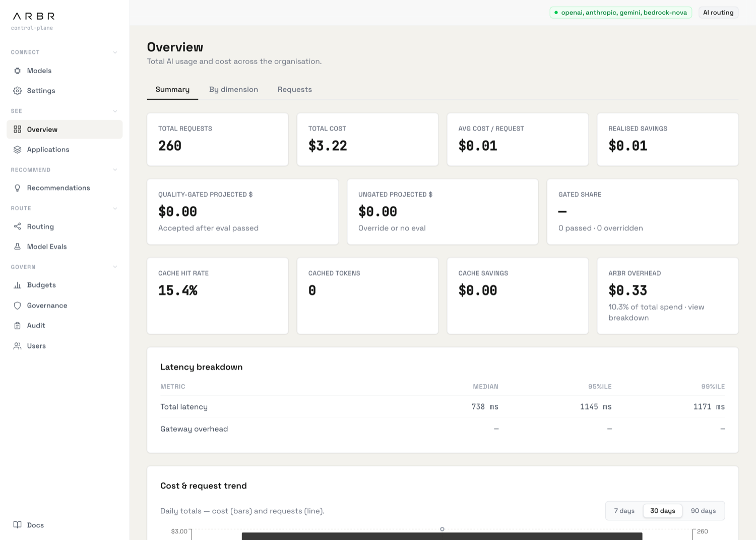Click the Overview grid icon
The width and height of the screenshot is (756, 540).
(17, 130)
